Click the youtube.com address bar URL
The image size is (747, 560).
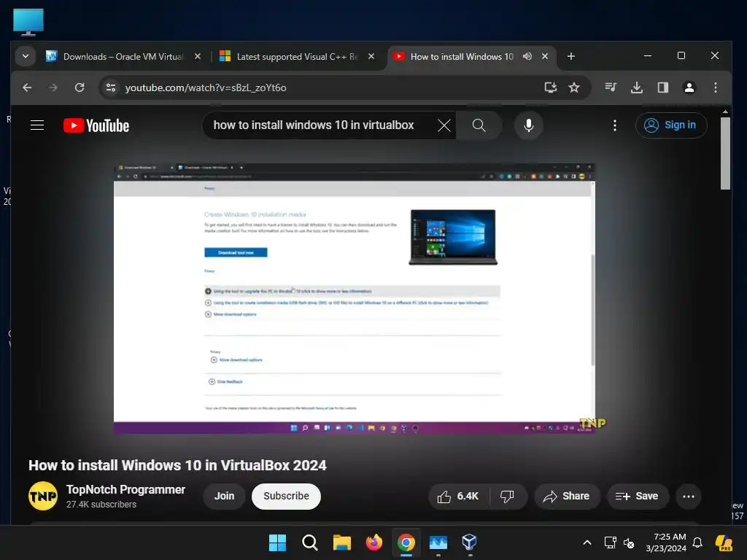(x=206, y=87)
